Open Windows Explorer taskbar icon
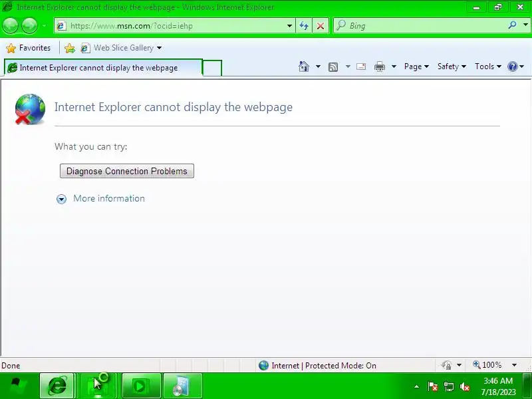 click(x=98, y=386)
